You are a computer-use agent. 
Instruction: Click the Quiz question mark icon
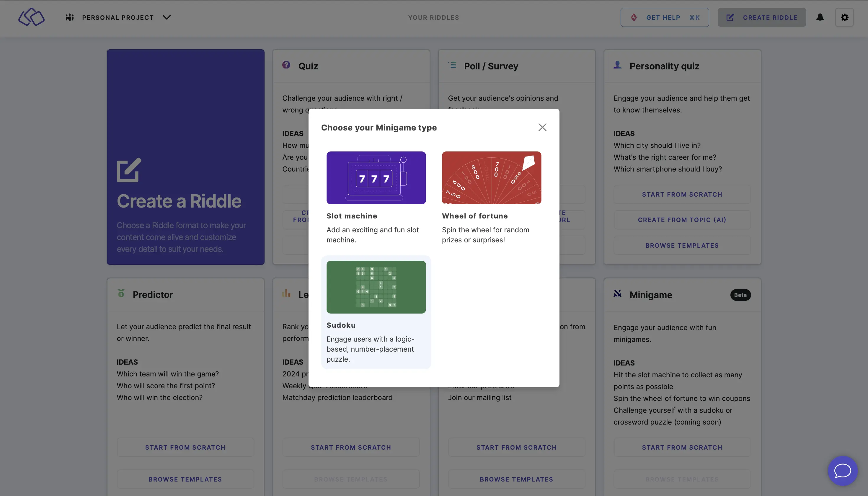pyautogui.click(x=286, y=65)
